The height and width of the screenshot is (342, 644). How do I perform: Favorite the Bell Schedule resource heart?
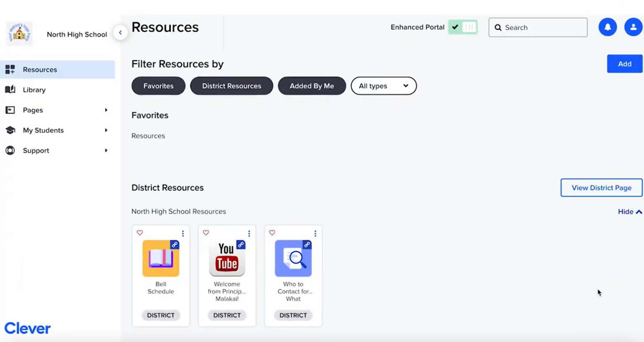pyautogui.click(x=140, y=233)
